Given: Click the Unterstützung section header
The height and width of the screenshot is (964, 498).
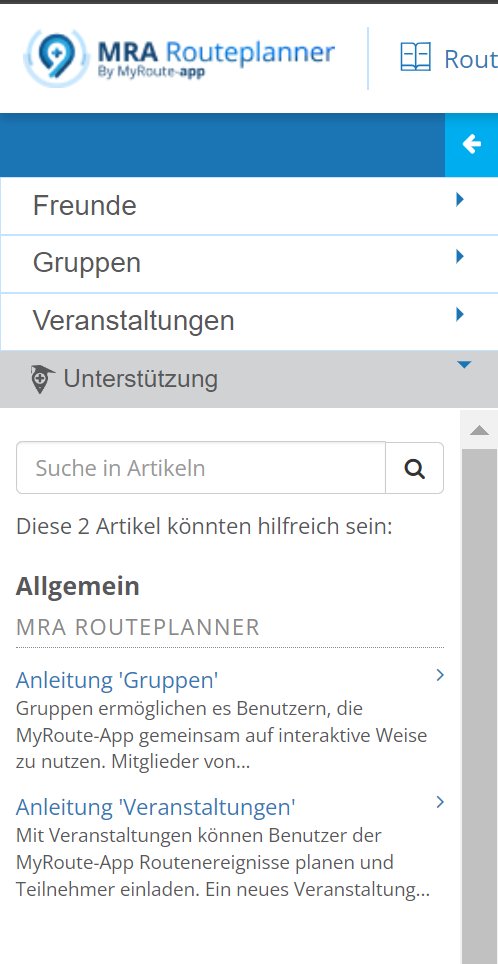Looking at the screenshot, I should click(249, 379).
